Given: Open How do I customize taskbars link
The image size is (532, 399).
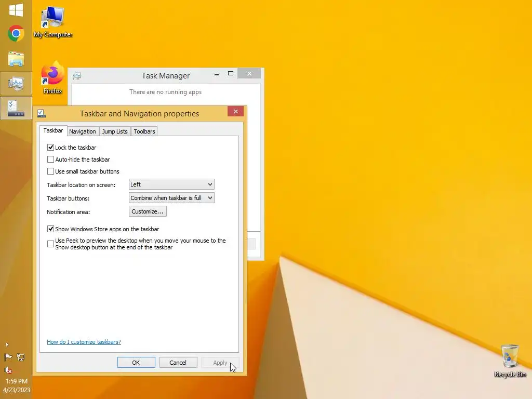Looking at the screenshot, I should [84, 342].
